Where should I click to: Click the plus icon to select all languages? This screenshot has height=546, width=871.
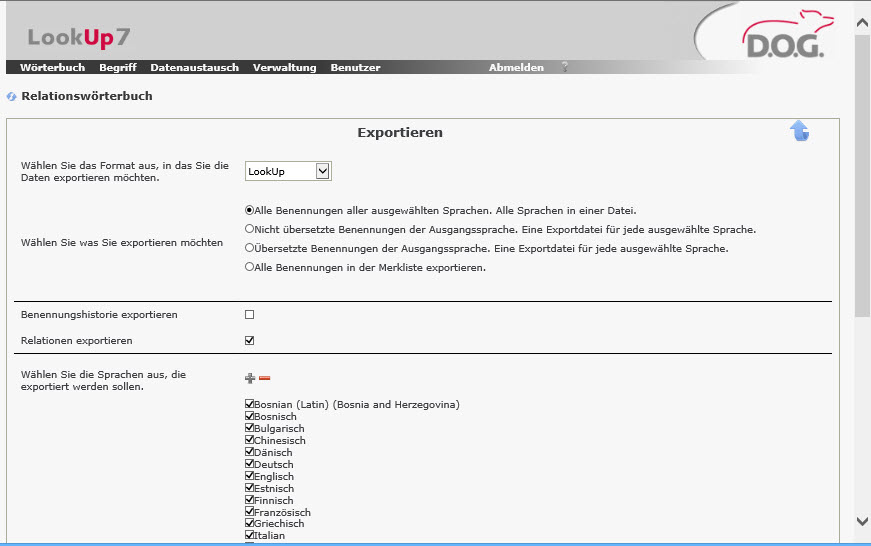(x=250, y=378)
